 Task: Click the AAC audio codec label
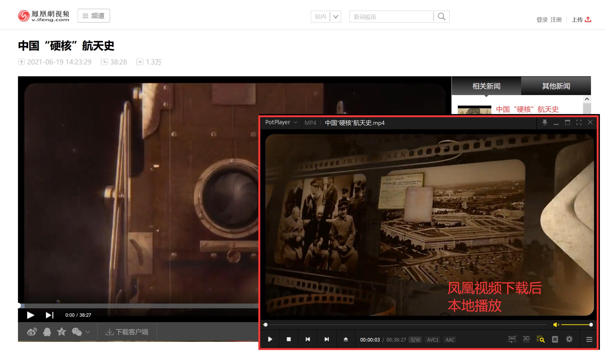click(450, 340)
